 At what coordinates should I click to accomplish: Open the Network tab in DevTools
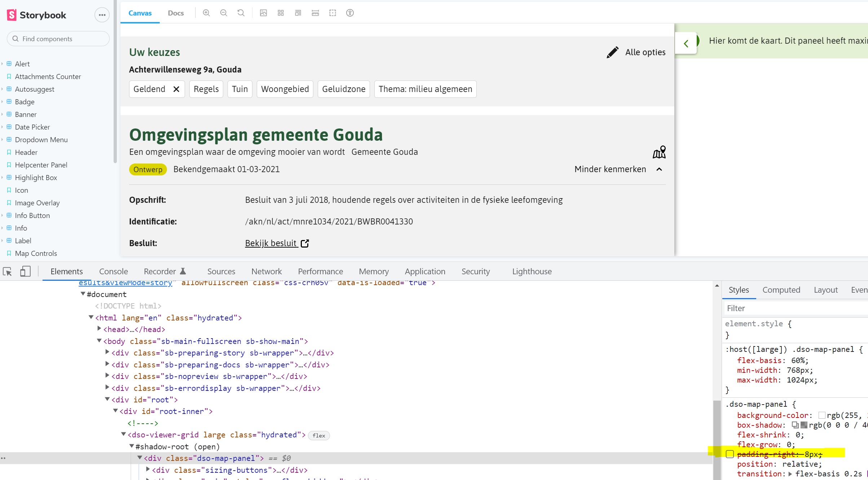(x=266, y=271)
